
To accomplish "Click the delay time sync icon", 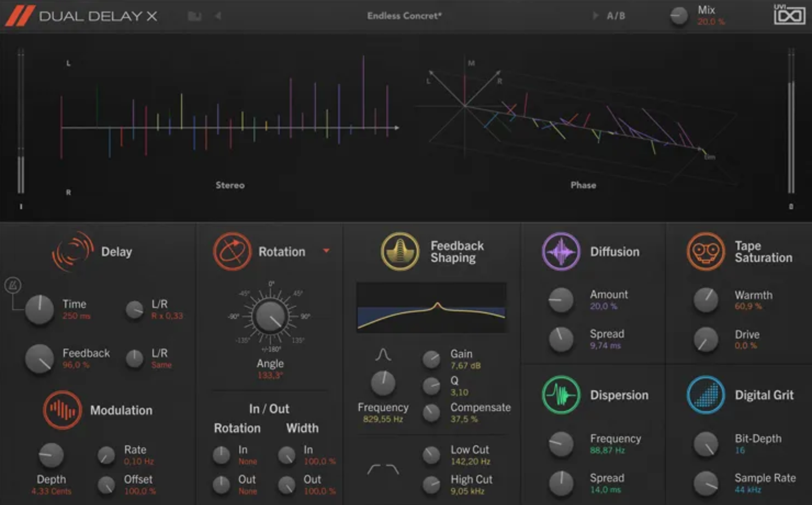I will pyautogui.click(x=13, y=285).
